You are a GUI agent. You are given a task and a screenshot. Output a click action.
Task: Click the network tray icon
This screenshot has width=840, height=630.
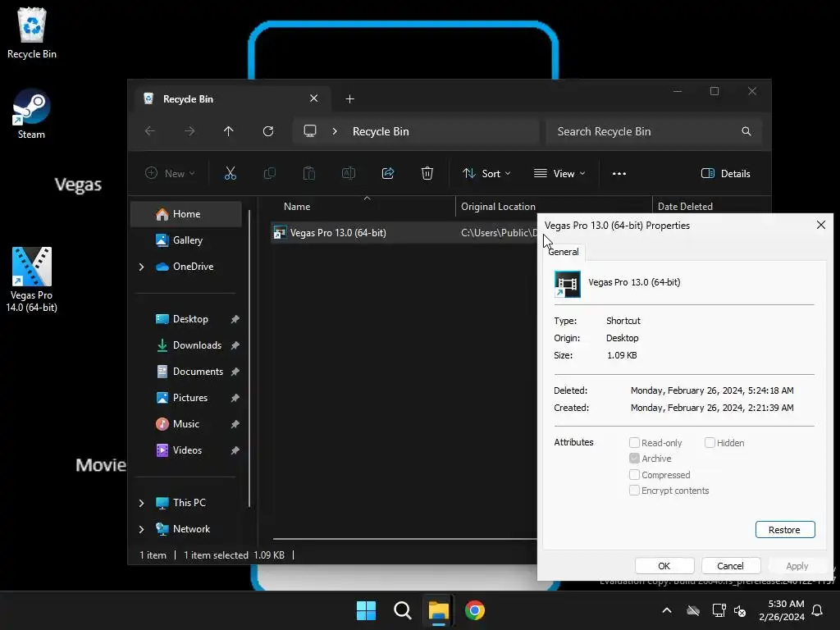pos(719,610)
